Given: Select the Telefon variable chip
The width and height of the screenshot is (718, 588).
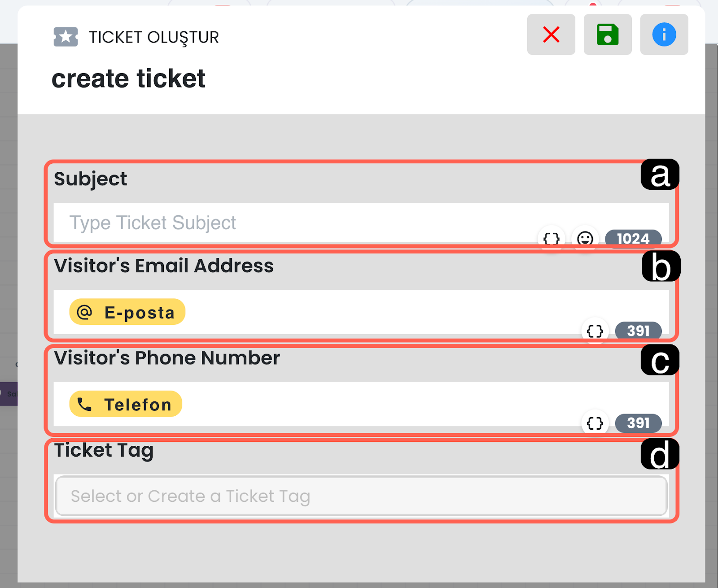Looking at the screenshot, I should (x=126, y=404).
